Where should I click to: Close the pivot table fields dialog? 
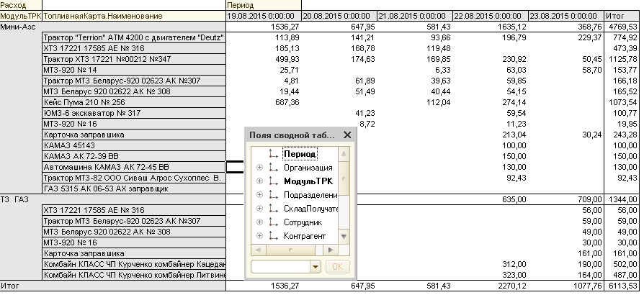[347, 135]
